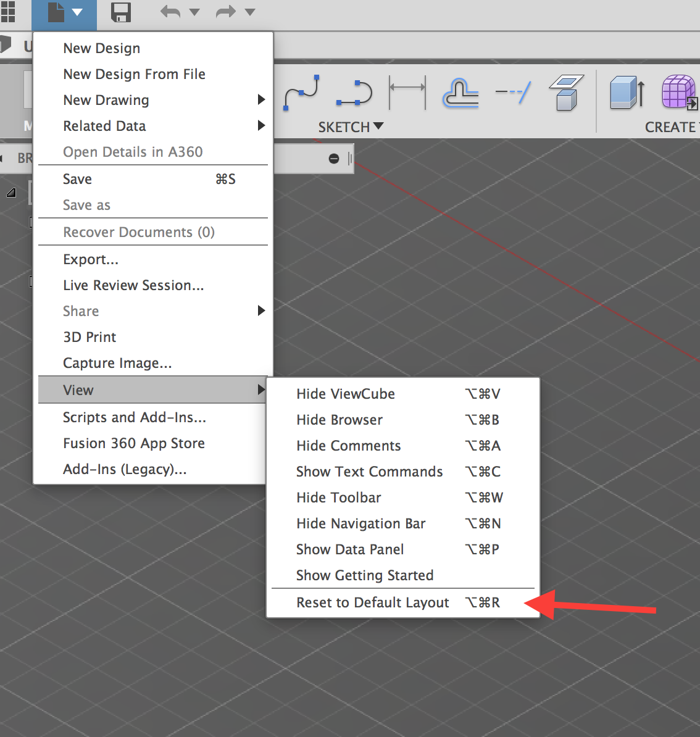Viewport: 700px width, 737px height.
Task: Expand the New Drawing submenu
Action: point(153,99)
